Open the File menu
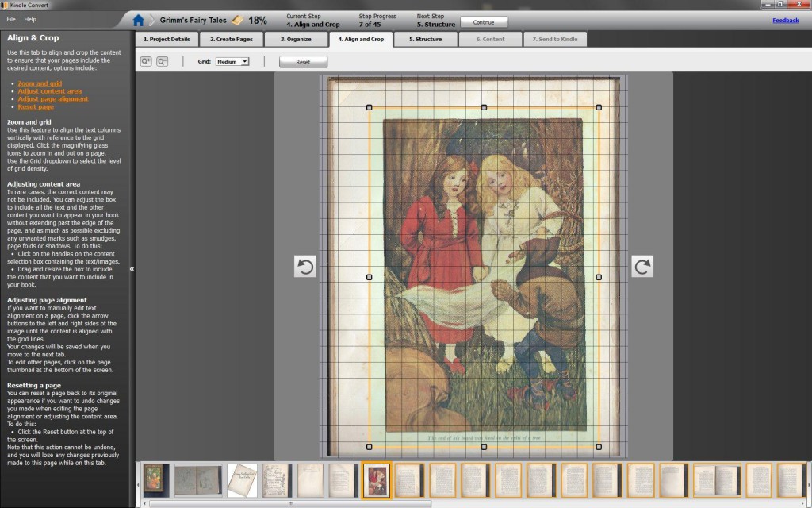 [x=11, y=18]
